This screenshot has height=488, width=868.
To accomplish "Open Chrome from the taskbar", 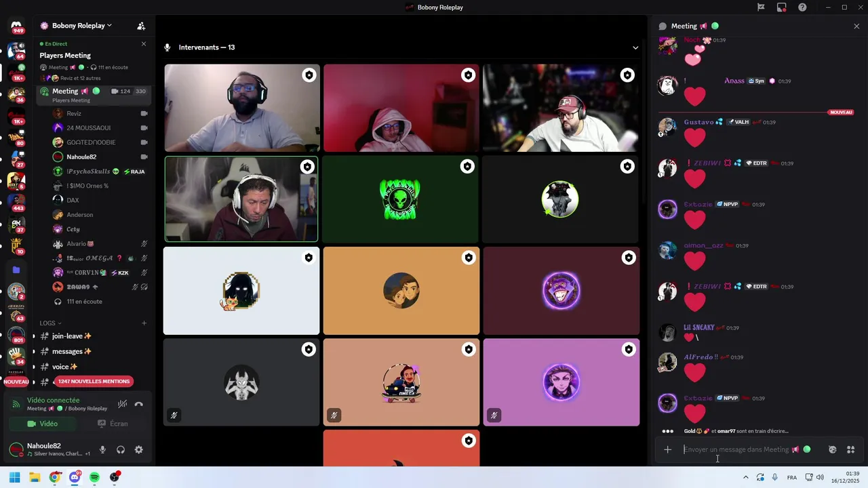I will pyautogui.click(x=55, y=477).
